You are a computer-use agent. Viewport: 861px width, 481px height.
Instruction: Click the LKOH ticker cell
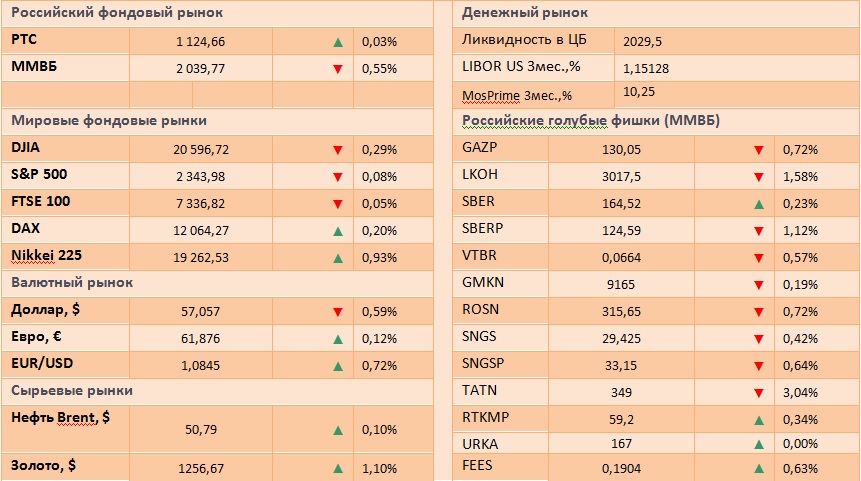pyautogui.click(x=500, y=177)
